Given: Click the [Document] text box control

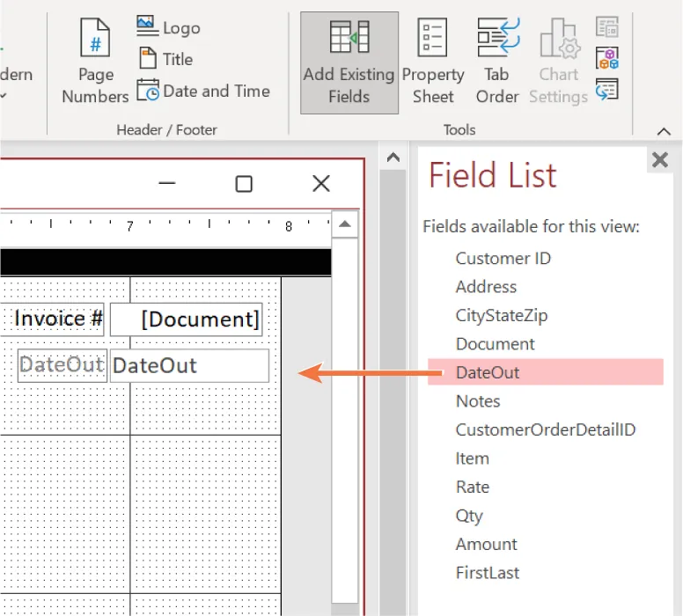Looking at the screenshot, I should tap(187, 319).
